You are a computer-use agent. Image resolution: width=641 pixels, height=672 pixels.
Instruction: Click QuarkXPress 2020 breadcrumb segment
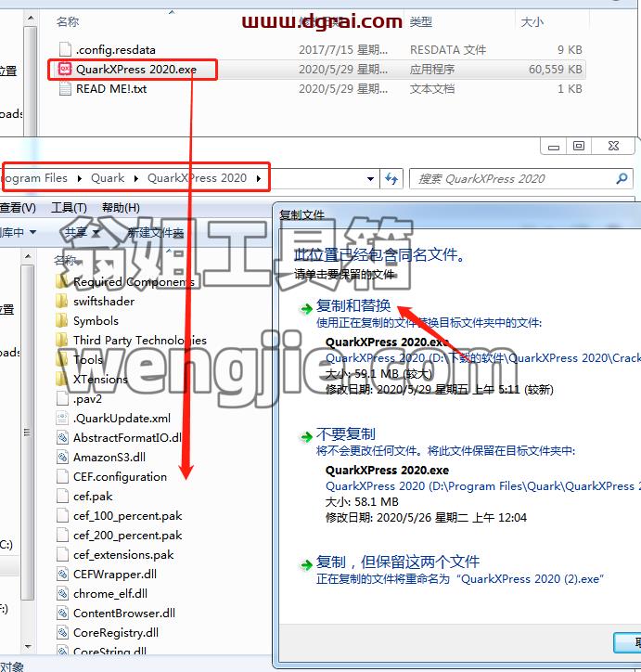tap(197, 178)
